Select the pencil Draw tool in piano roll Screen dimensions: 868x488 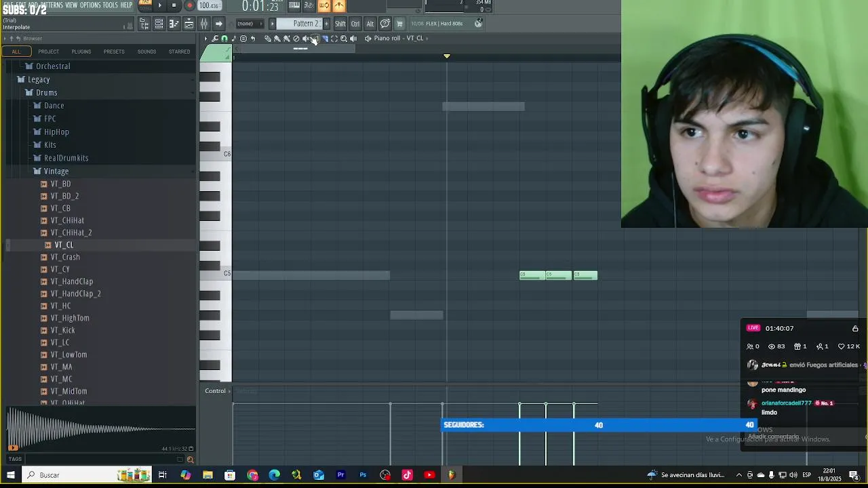point(268,39)
